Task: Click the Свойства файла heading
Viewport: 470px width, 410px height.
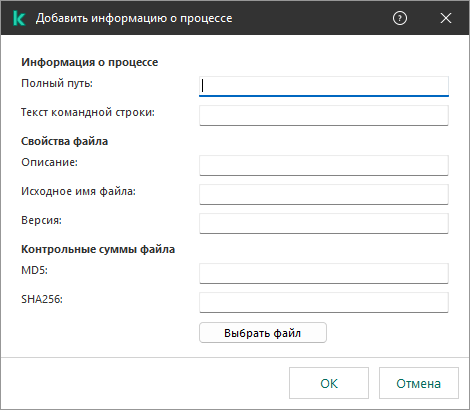Action: [x=64, y=141]
